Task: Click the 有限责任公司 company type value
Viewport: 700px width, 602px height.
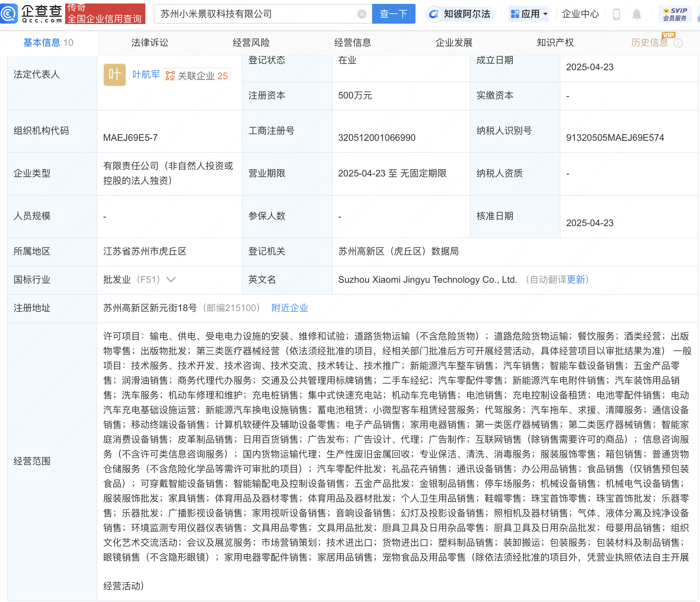Action: 168,173
